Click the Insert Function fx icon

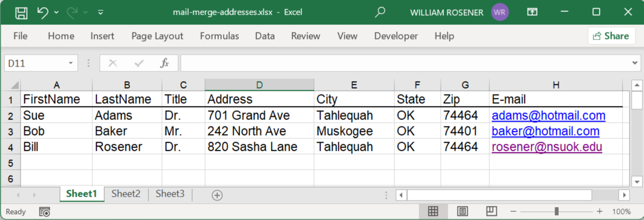(x=165, y=63)
